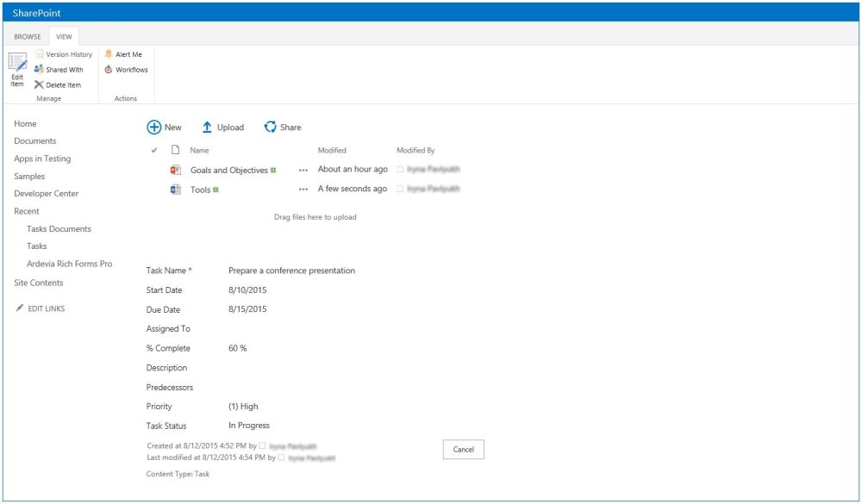Set an alert with Alert Me
This screenshot has width=862, height=504.
coord(123,54)
